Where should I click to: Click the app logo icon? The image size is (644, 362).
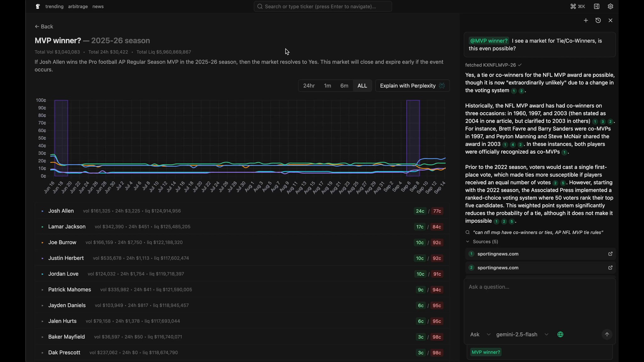click(38, 6)
